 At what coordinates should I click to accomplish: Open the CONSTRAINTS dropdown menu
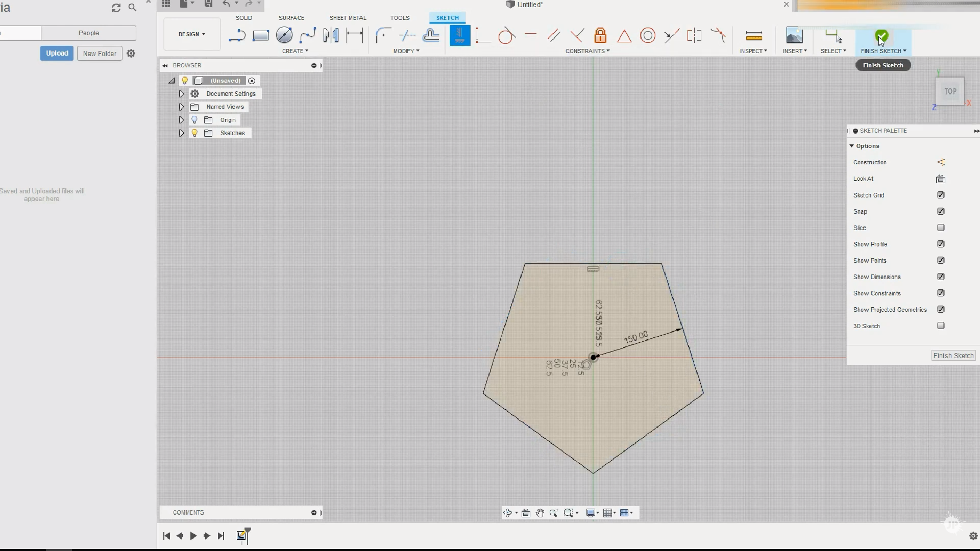click(x=587, y=51)
